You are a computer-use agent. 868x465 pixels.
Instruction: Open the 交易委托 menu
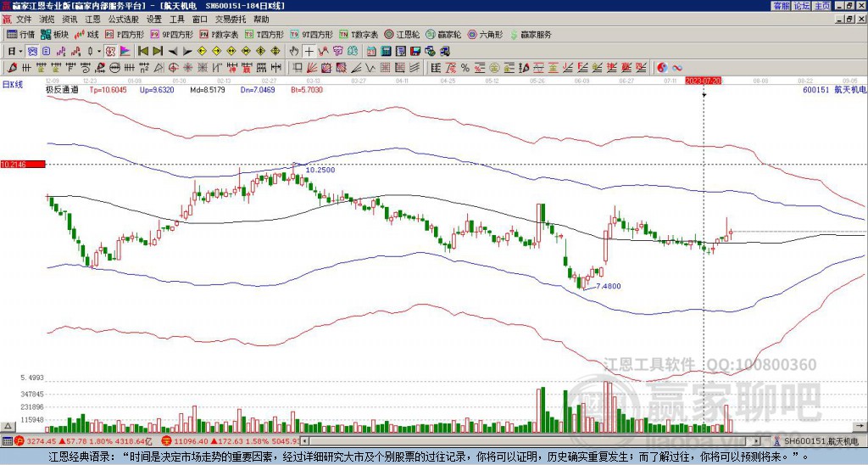point(231,20)
